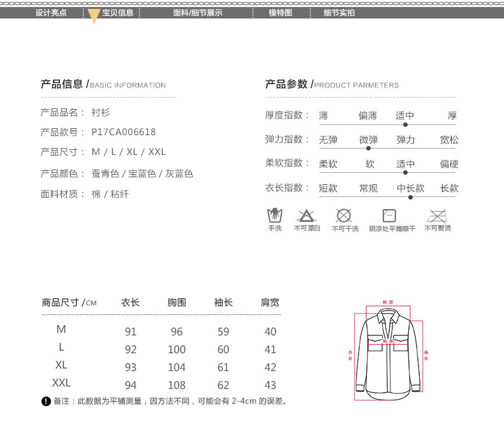Image resolution: width=504 pixels, height=424 pixels.
Task: Click the exclamation icon beside 备注
Action: point(47,401)
